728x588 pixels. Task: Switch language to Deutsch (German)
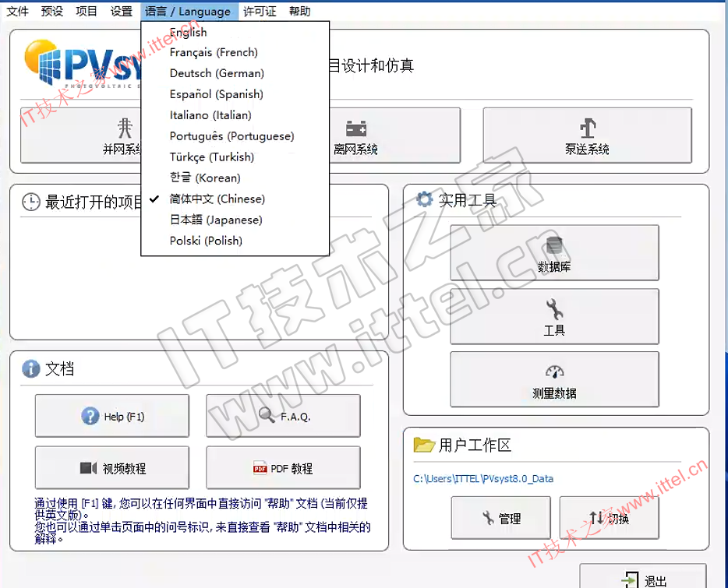(217, 73)
